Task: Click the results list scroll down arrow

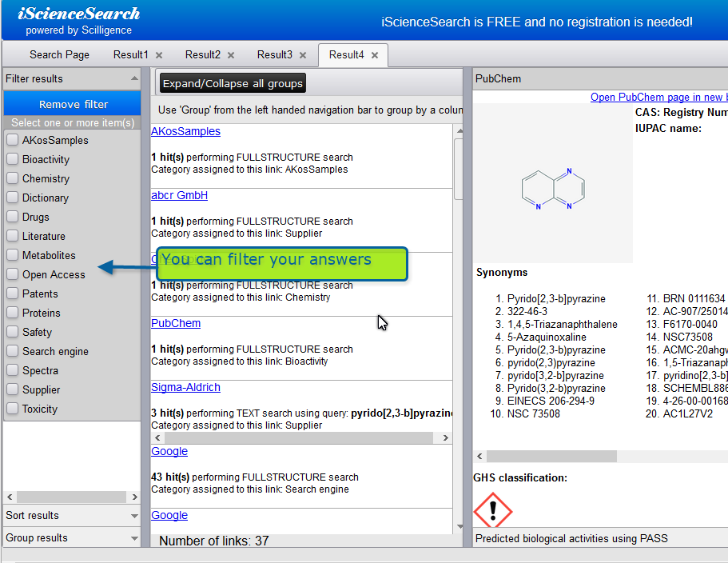Action: pyautogui.click(x=459, y=527)
